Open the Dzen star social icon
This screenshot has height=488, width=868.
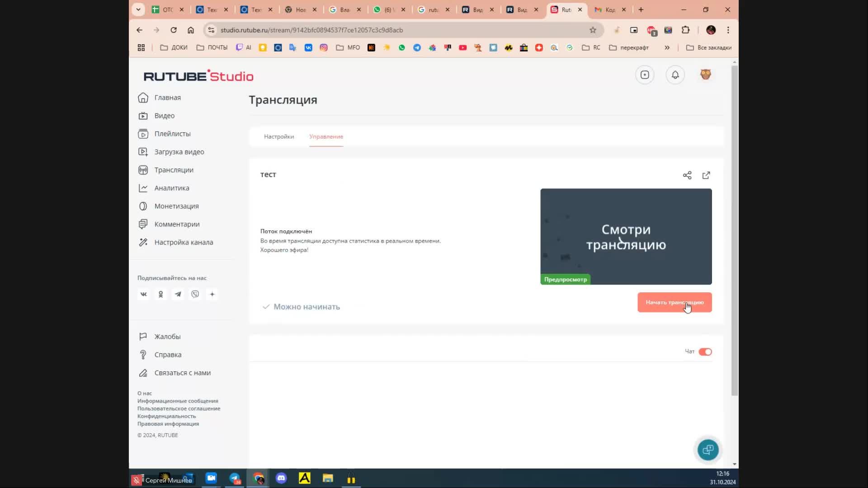click(x=212, y=294)
